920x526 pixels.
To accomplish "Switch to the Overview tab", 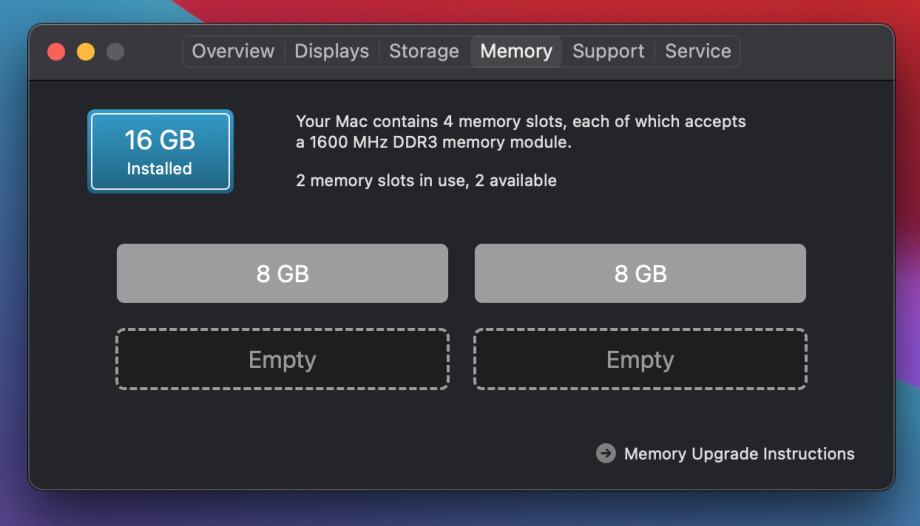I will 233,51.
